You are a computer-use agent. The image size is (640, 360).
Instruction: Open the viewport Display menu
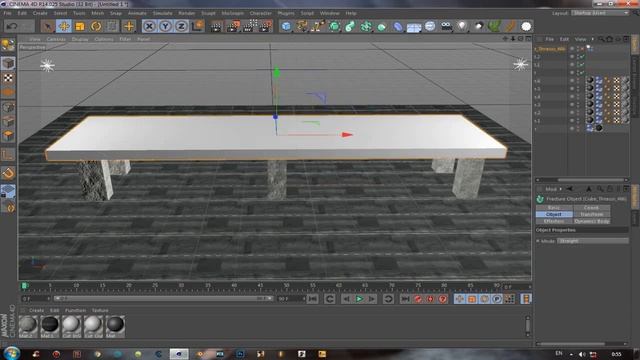[80, 39]
